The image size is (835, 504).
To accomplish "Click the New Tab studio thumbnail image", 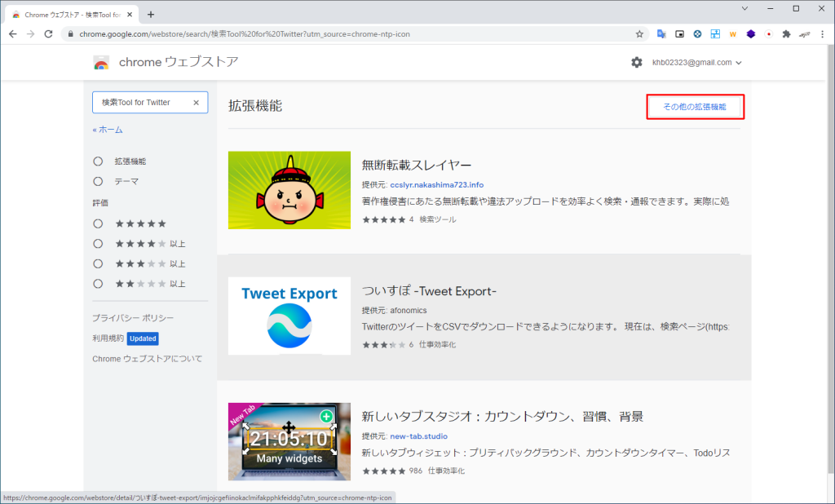I will point(289,442).
